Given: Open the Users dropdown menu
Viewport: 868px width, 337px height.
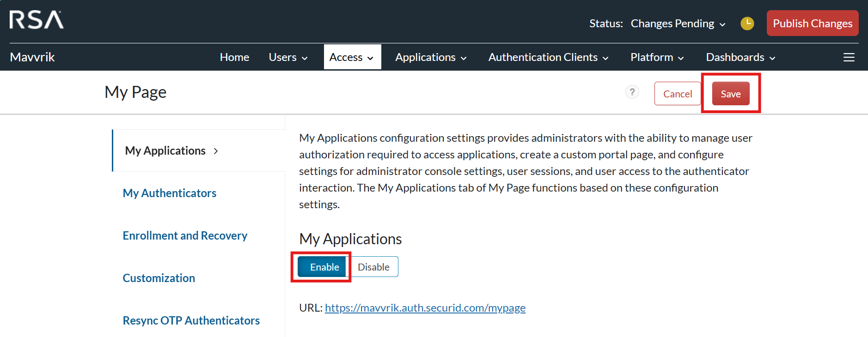Looking at the screenshot, I should (288, 57).
